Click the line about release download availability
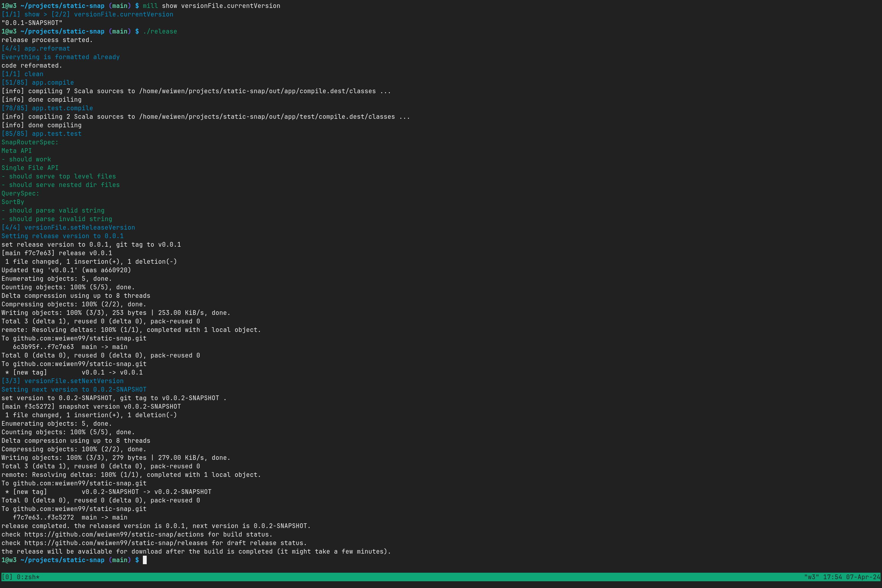 coord(196,552)
